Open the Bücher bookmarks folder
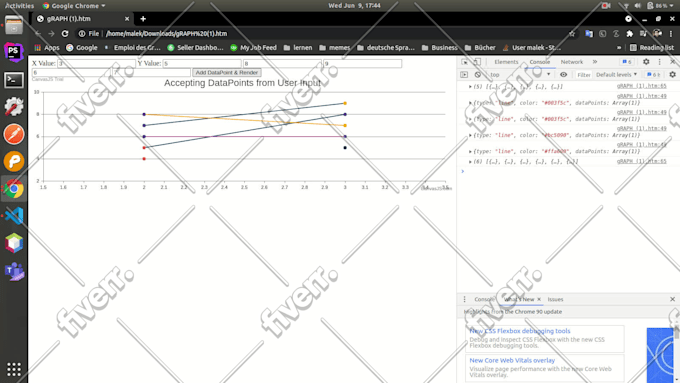Screen dimensions: 680x383 click(x=480, y=48)
